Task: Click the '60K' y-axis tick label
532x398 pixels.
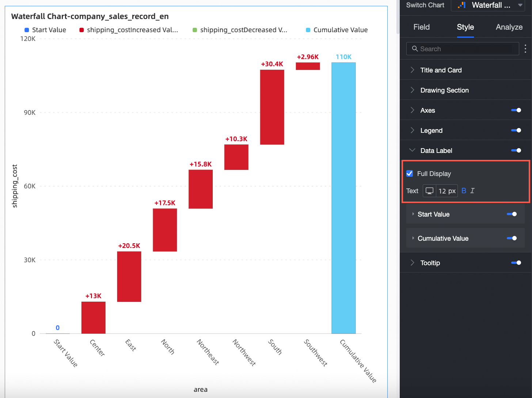Action: [x=30, y=186]
